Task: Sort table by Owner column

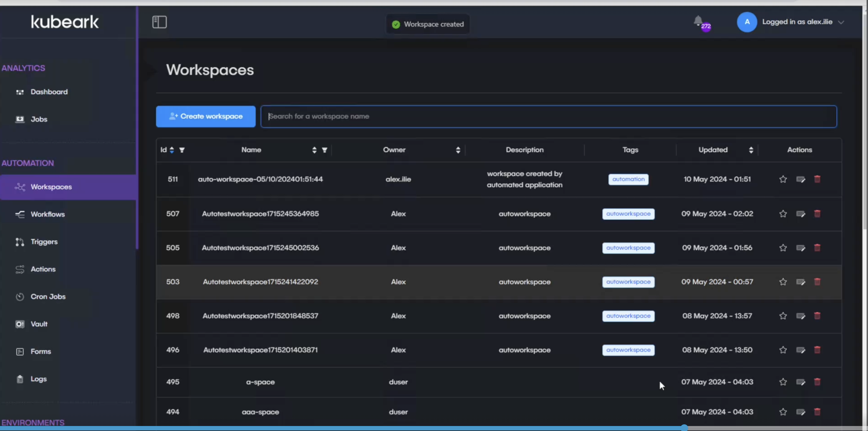Action: point(458,150)
